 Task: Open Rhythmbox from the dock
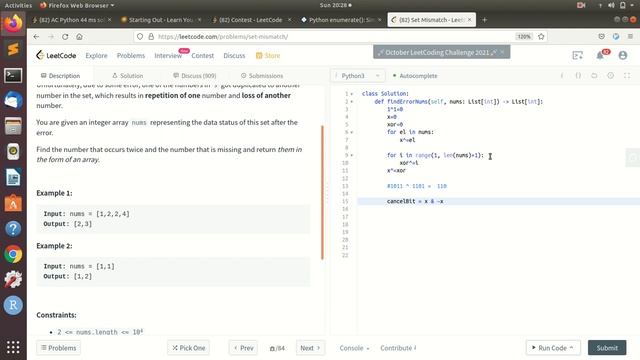[x=13, y=151]
